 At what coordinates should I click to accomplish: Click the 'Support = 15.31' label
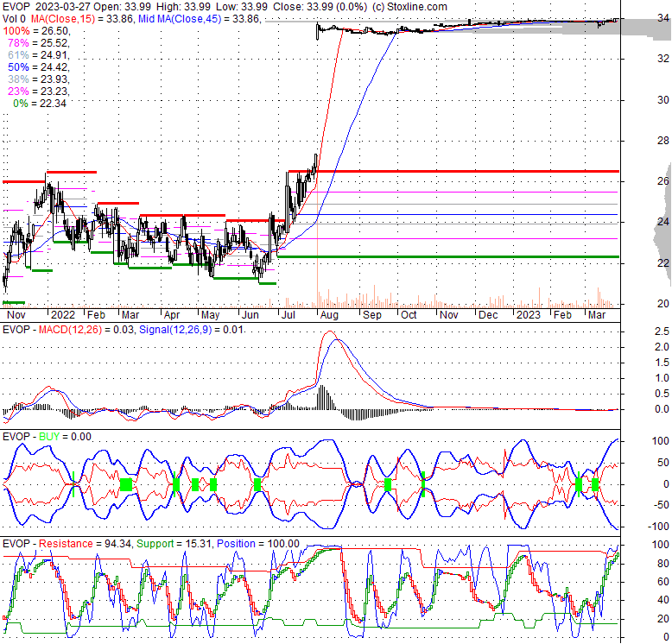(x=174, y=543)
